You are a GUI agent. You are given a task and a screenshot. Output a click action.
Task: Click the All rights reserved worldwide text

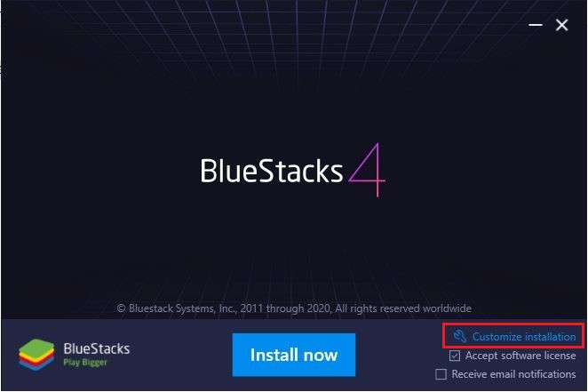[x=403, y=308]
